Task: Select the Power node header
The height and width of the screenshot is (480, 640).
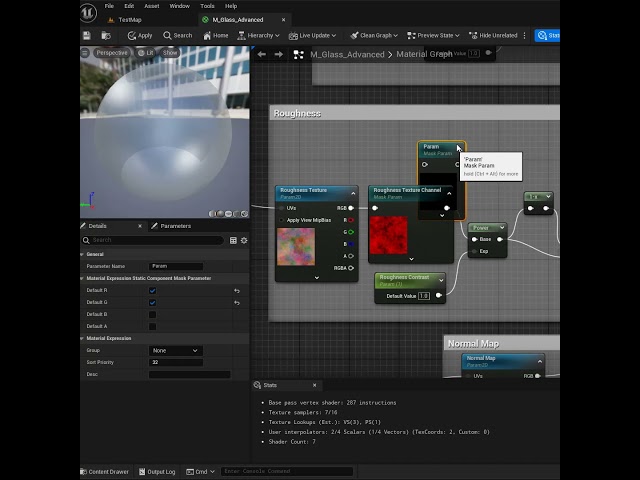Action: 487,228
